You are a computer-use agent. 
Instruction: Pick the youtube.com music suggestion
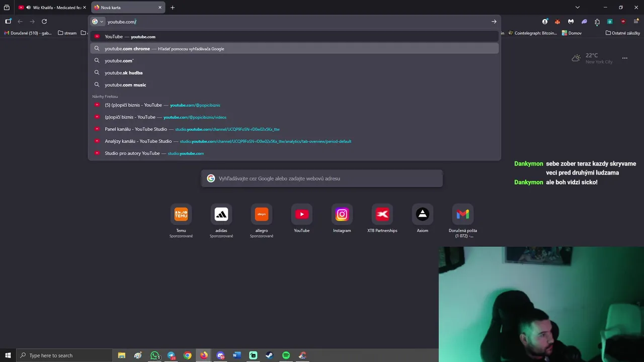click(294, 85)
